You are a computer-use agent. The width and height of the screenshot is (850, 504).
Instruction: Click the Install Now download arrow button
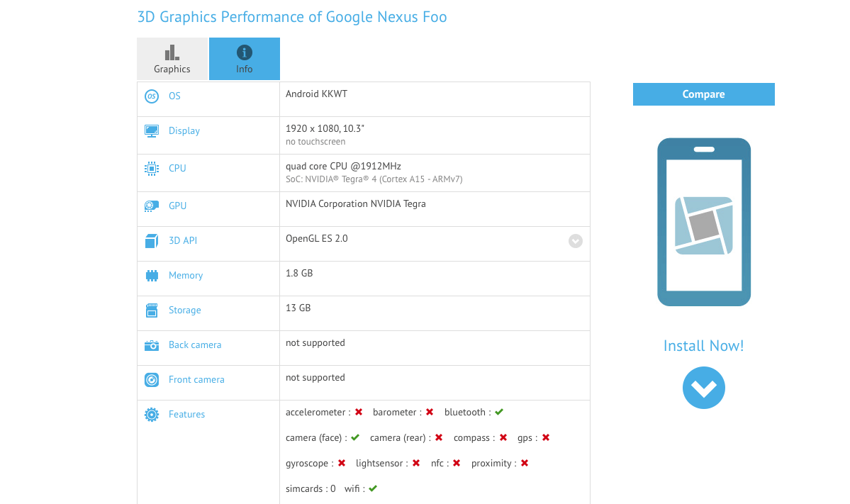tap(703, 388)
